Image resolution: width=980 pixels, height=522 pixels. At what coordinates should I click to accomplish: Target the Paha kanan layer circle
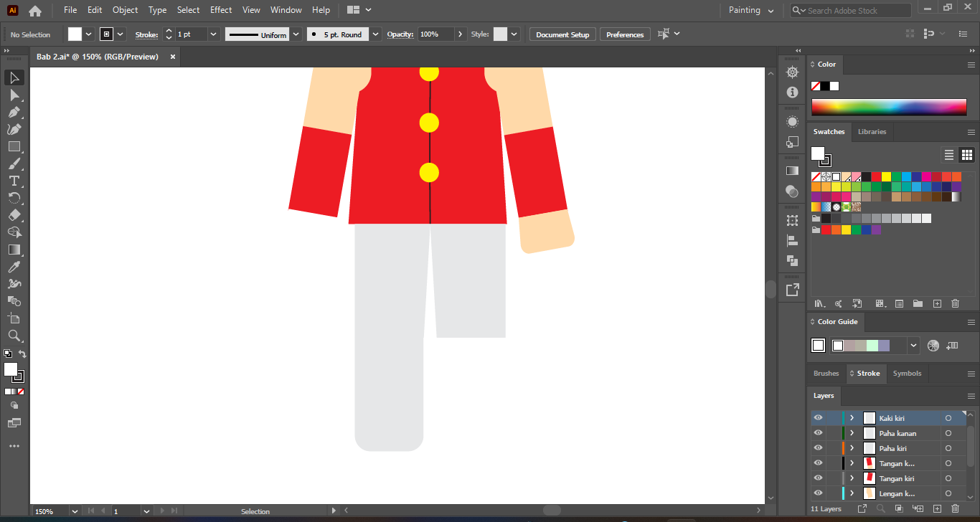click(x=948, y=433)
